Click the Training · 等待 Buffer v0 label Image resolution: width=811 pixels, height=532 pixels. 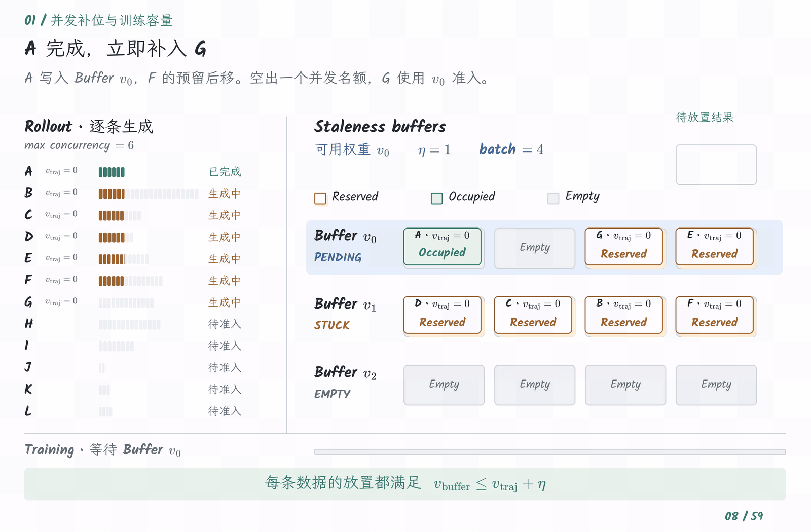pyautogui.click(x=102, y=450)
